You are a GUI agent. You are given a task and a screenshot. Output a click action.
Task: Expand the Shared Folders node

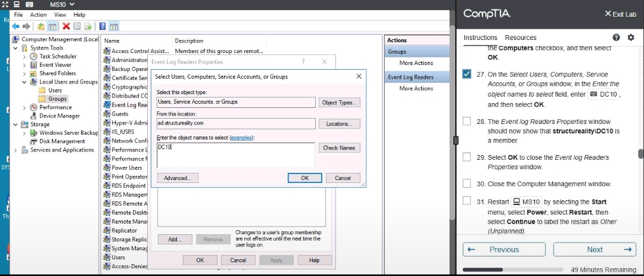[24, 73]
